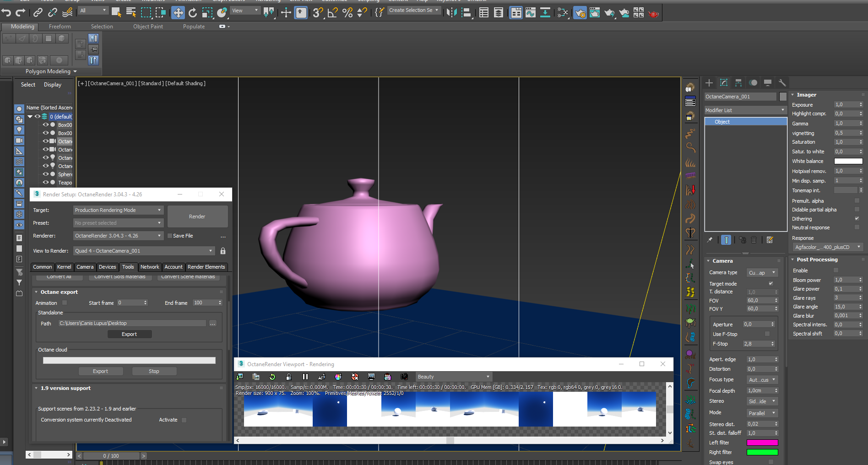Screen dimensions: 868x465
Task: Enable Post Processing checkbox
Action: tap(836, 270)
